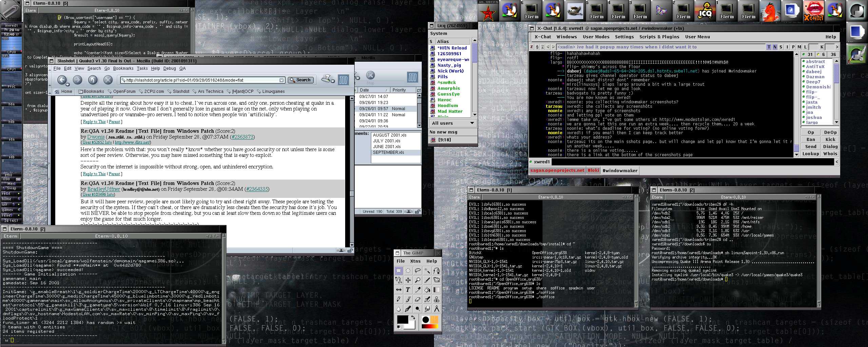
Task: Toggle the M channel mode in X-Chat
Action: point(800,47)
